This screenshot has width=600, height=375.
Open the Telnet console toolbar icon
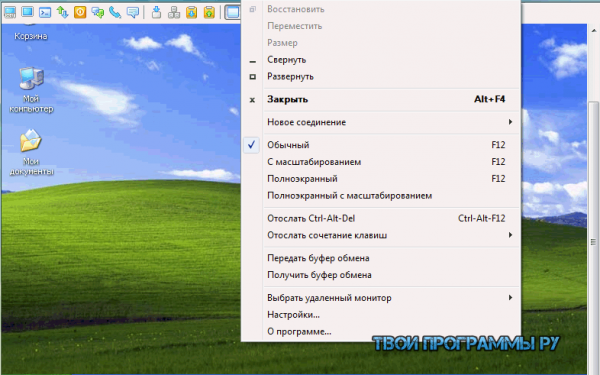coord(45,12)
